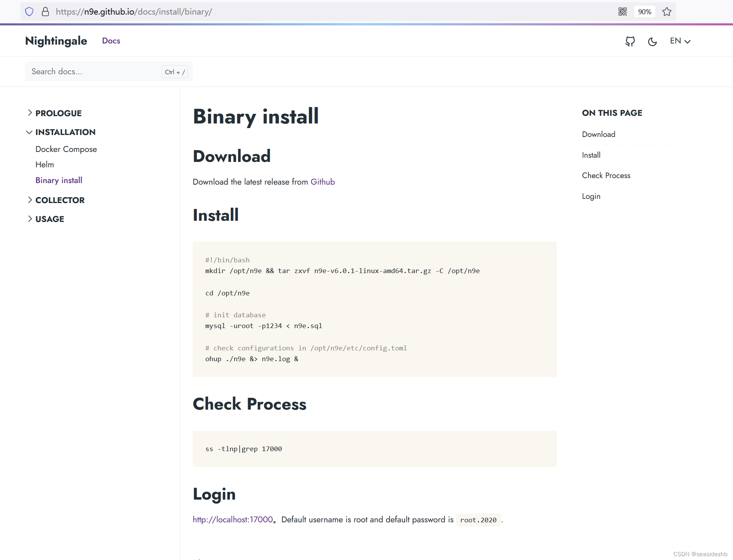Click the Nightingale logo link
This screenshot has width=733, height=560.
pyautogui.click(x=56, y=41)
